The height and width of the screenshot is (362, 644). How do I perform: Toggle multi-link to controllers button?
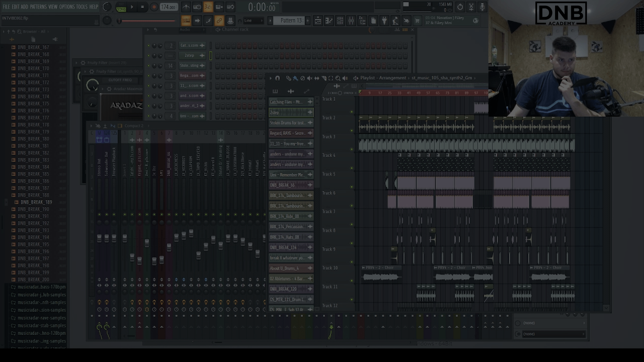coord(230,21)
